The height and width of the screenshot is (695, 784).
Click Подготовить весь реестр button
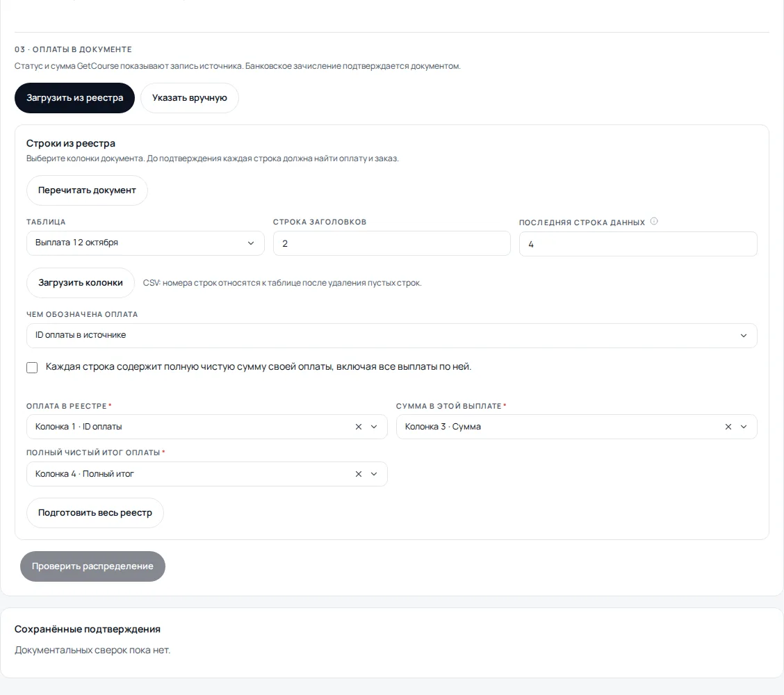[95, 513]
